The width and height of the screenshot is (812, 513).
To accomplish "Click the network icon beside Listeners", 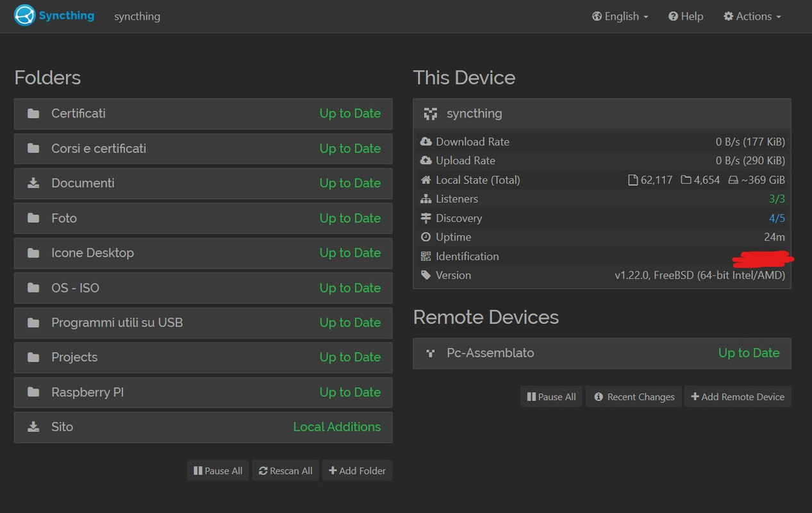I will point(426,199).
